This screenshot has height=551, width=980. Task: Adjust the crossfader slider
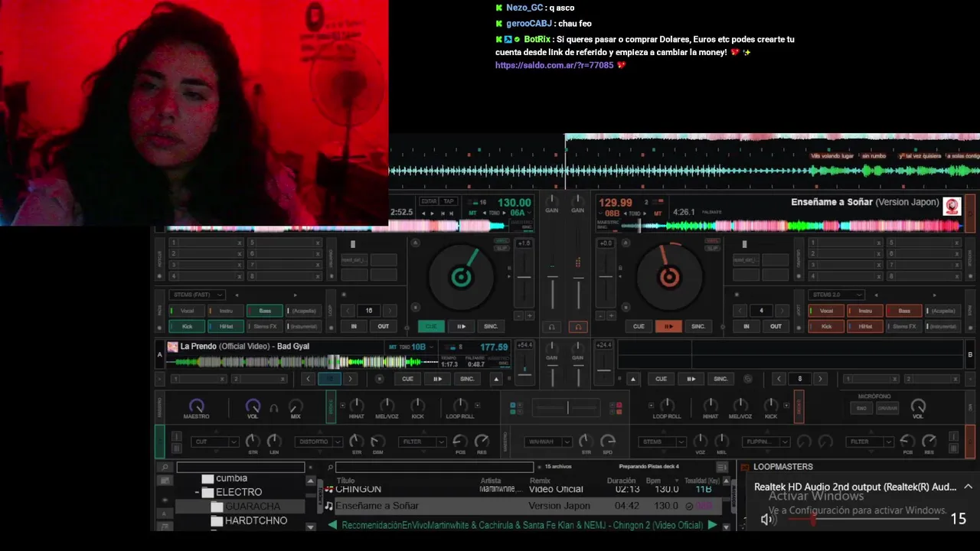coord(567,407)
